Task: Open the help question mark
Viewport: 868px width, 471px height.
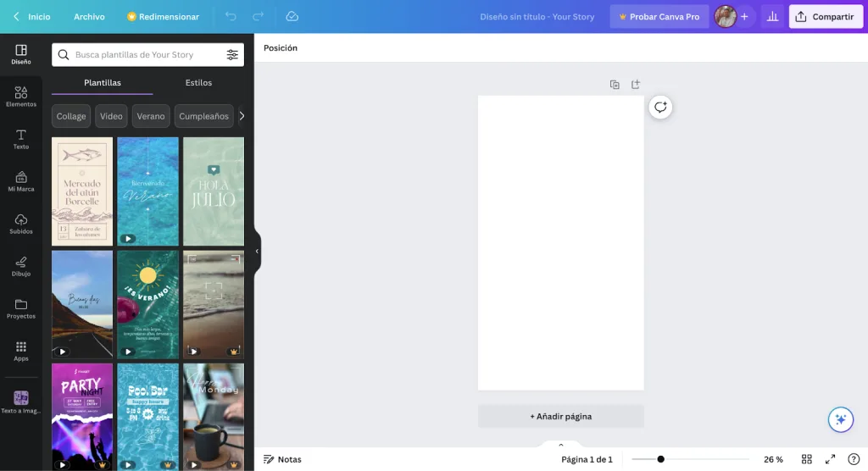Action: (x=854, y=459)
